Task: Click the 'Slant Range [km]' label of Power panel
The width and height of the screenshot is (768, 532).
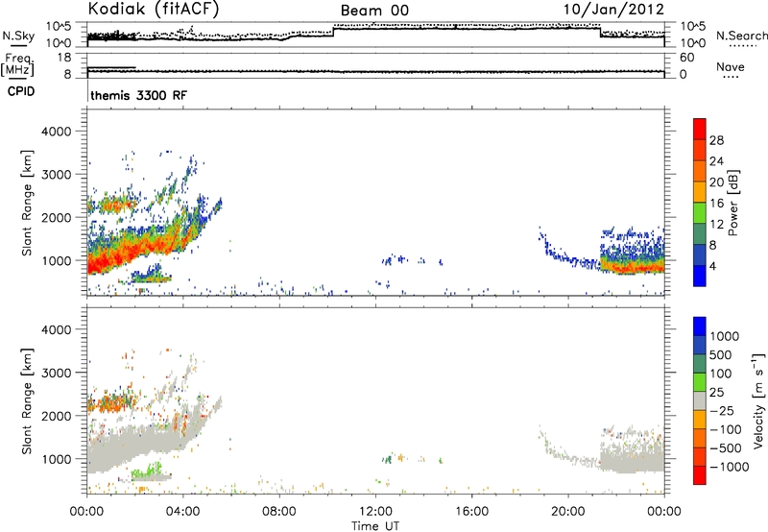Action: pyautogui.click(x=27, y=203)
